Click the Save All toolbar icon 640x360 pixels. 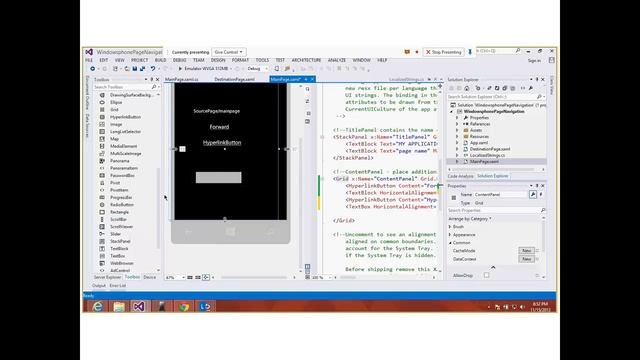[142, 69]
